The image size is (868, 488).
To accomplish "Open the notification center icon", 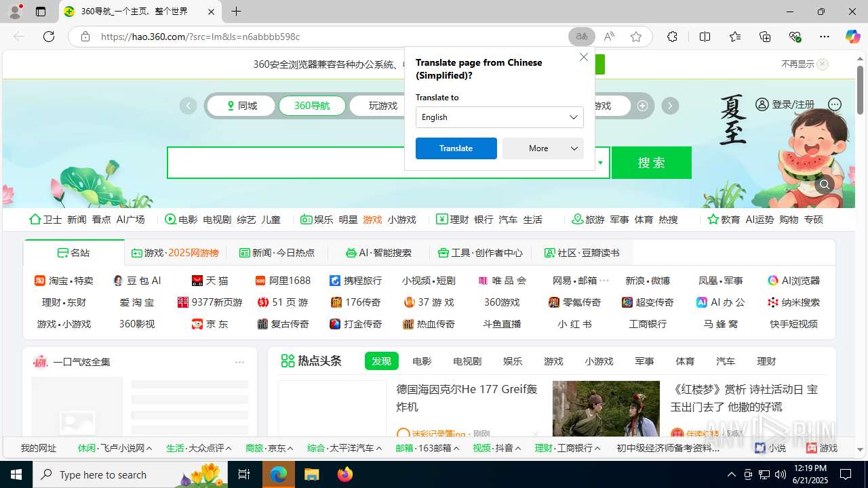I will tap(846, 474).
